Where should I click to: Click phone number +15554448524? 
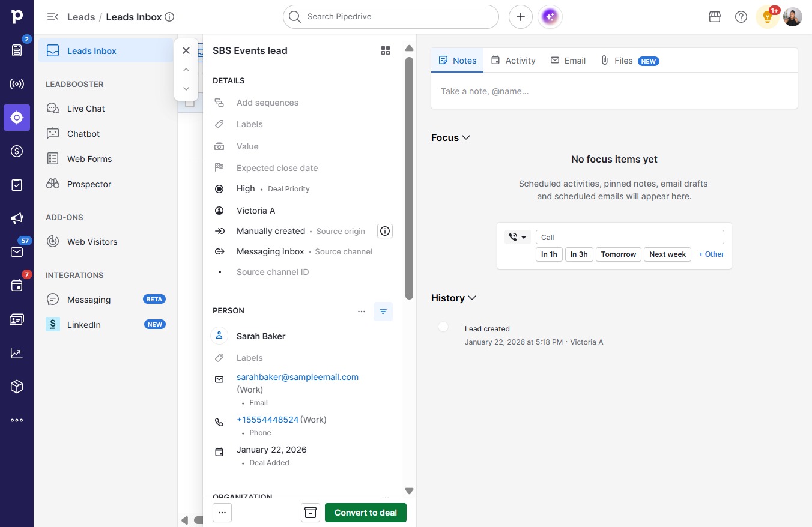click(x=267, y=420)
